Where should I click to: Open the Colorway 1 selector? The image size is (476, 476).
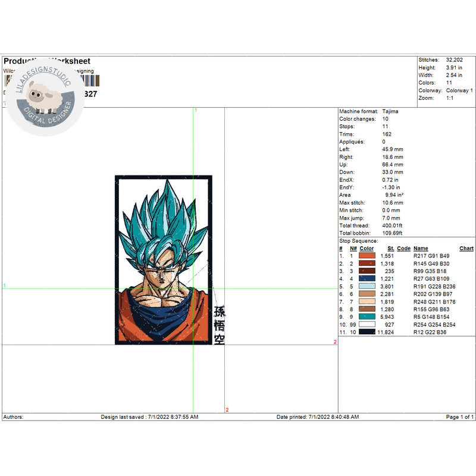pyautogui.click(x=458, y=89)
